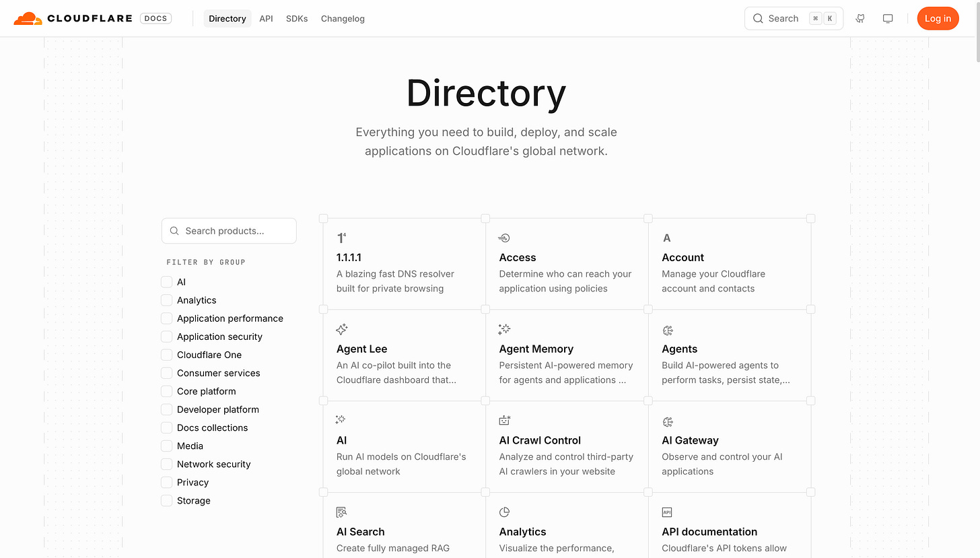Viewport: 980px width, 558px height.
Task: Toggle the Media filter checkbox
Action: (x=167, y=446)
